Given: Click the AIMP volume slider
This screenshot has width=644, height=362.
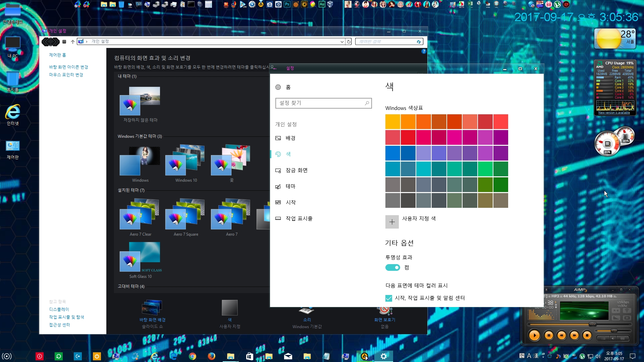Looking at the screenshot, I should pyautogui.click(x=613, y=331).
